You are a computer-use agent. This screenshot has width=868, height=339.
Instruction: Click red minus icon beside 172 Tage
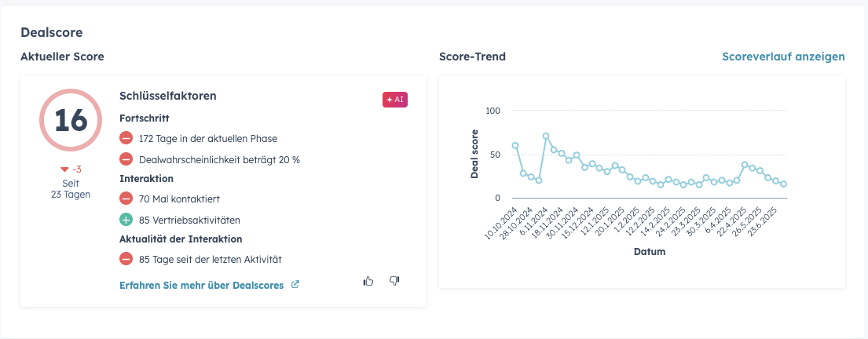[x=126, y=138]
